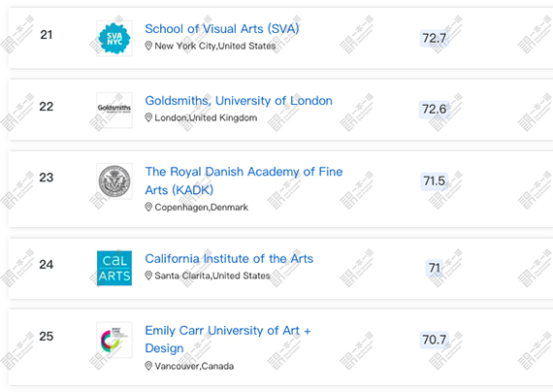Click the CalArts logo icon

[114, 268]
